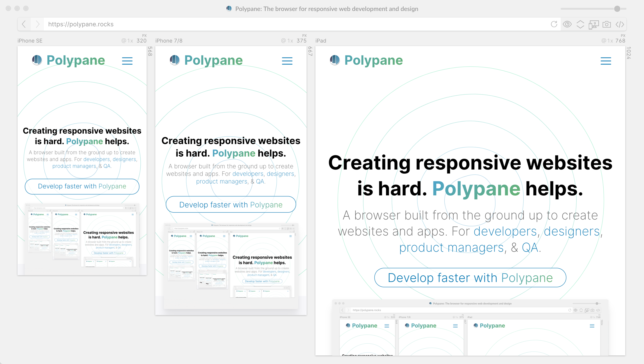
Task: Follow the 'designers' link in iPad pane
Action: point(572,231)
